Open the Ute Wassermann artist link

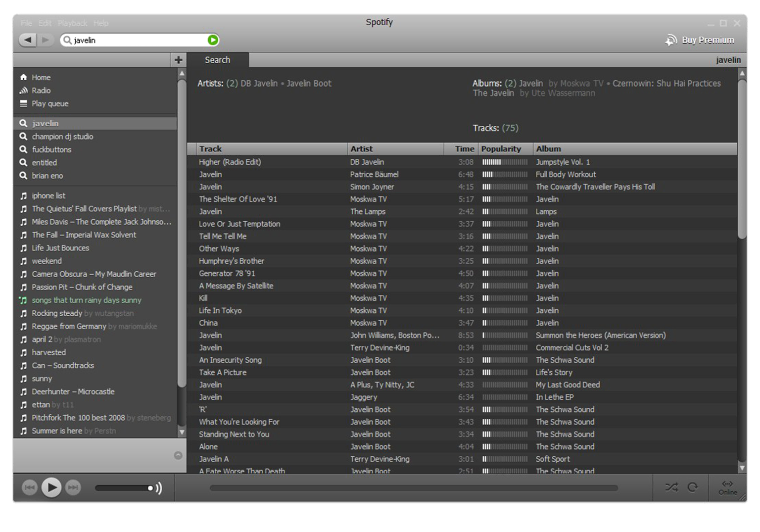point(563,93)
